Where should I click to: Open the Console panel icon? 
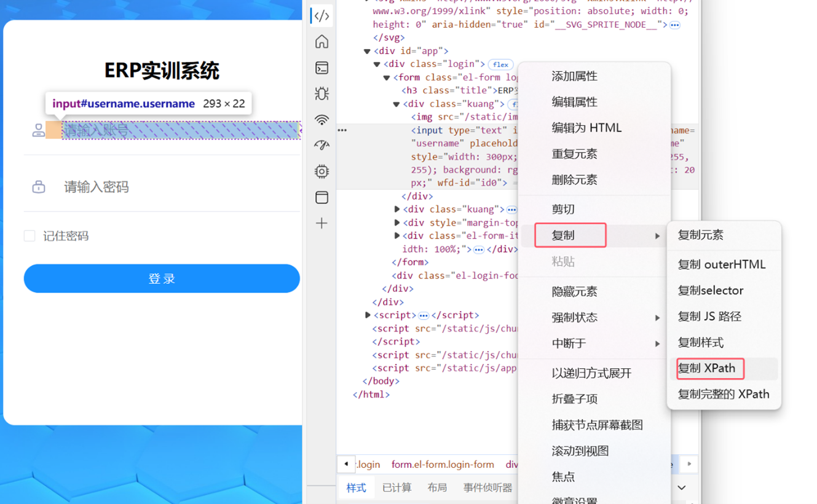[x=322, y=68]
